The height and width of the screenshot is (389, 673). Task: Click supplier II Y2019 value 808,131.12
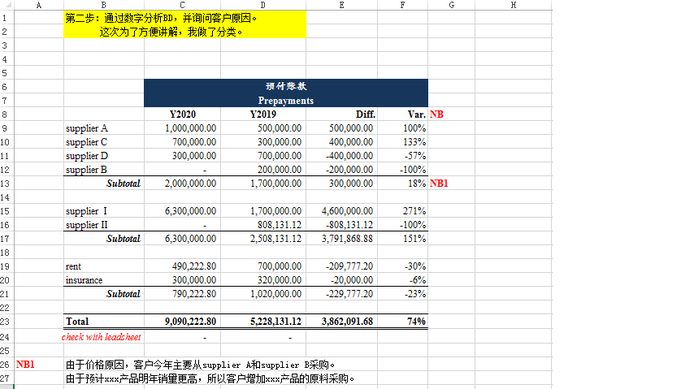click(x=263, y=225)
